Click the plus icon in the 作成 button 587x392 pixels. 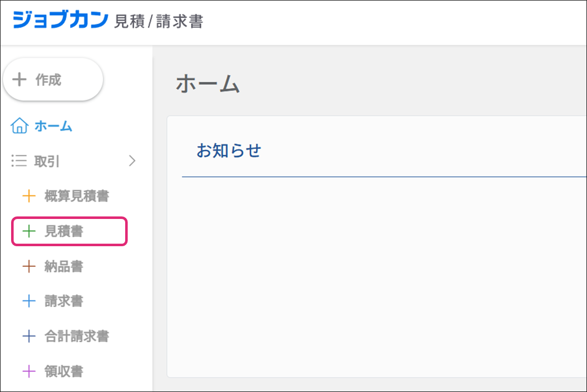pyautogui.click(x=19, y=80)
